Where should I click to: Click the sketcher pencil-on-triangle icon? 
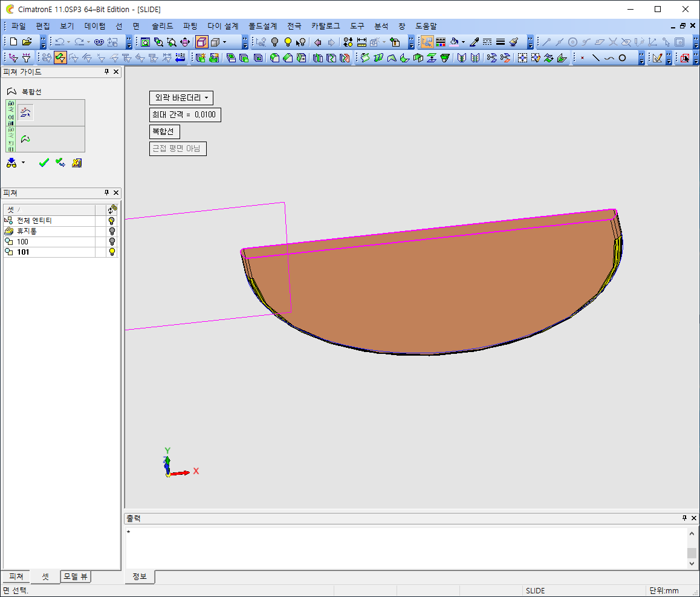[x=657, y=57]
